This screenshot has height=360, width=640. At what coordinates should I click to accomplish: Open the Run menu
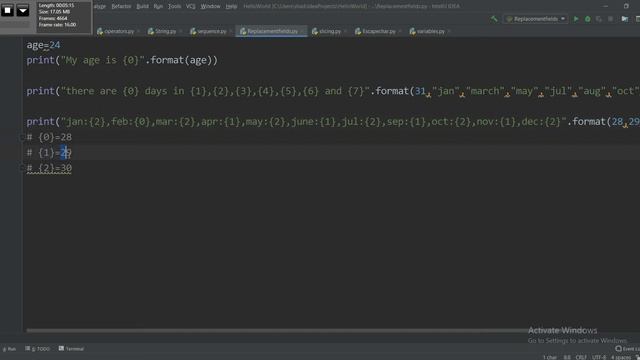tap(158, 6)
